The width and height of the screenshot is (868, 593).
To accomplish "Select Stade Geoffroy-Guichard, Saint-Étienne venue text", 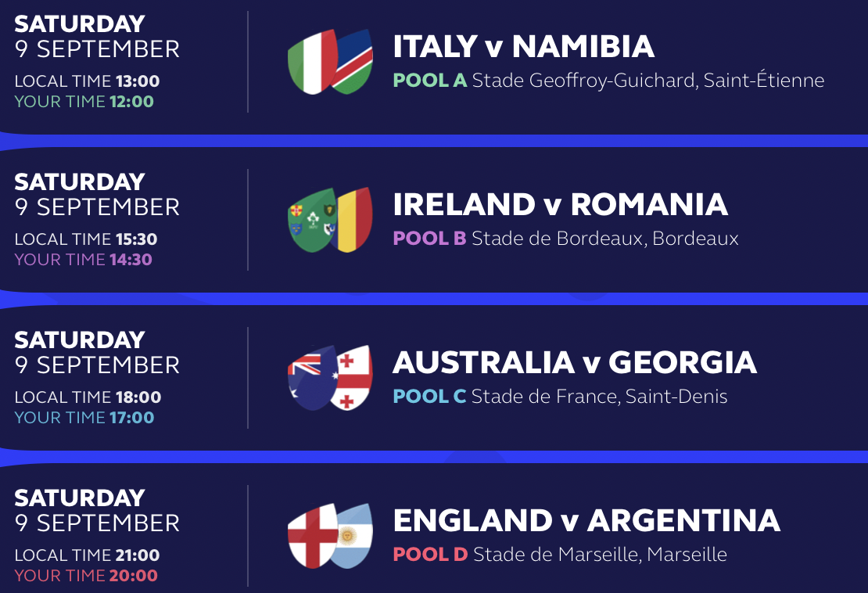I will click(648, 81).
